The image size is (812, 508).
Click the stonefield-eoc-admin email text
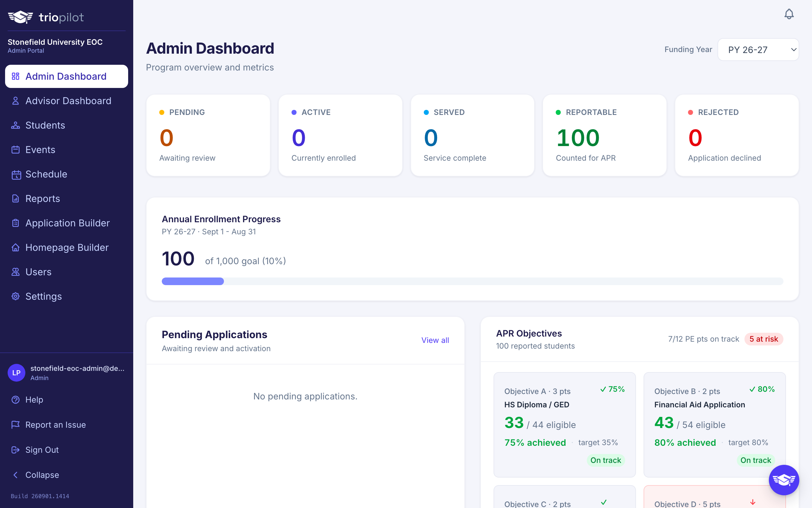pyautogui.click(x=77, y=368)
